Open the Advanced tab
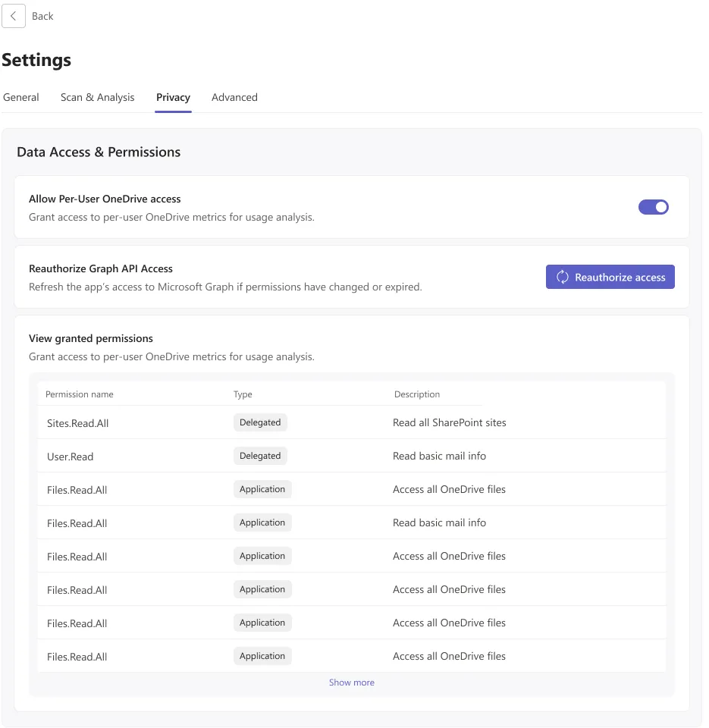 [x=234, y=97]
